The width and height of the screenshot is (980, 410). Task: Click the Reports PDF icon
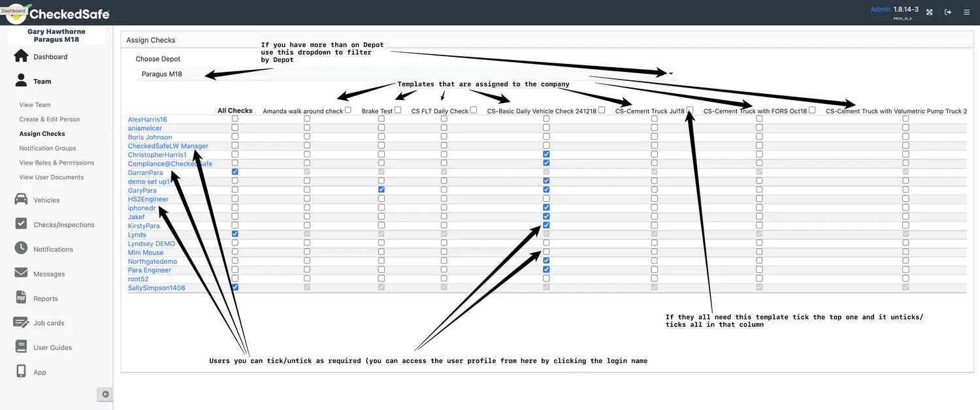click(x=21, y=298)
